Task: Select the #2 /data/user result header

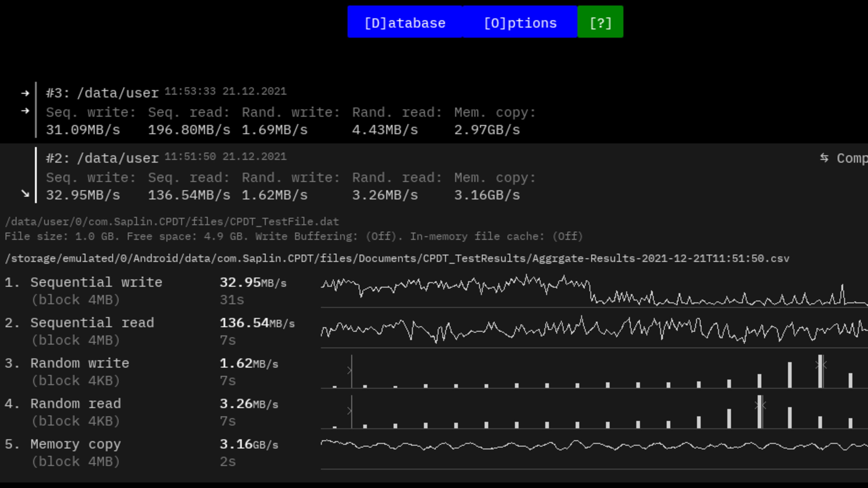Action: pyautogui.click(x=102, y=158)
